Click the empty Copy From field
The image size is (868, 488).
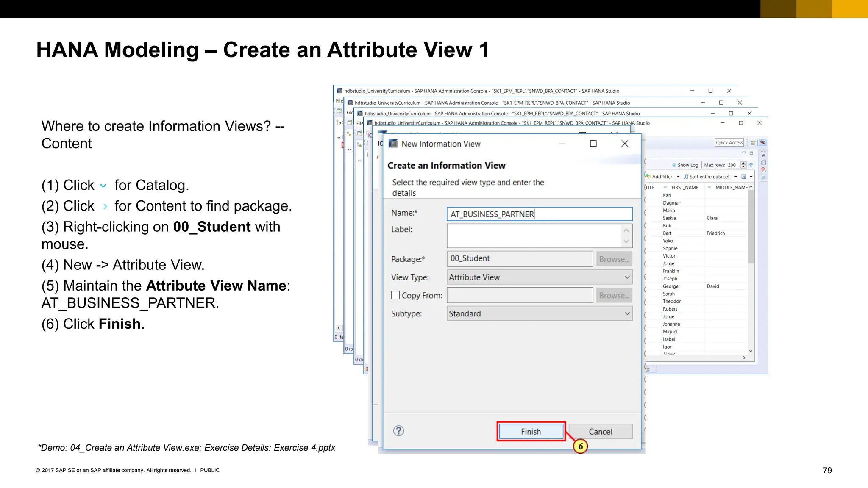[x=520, y=295]
